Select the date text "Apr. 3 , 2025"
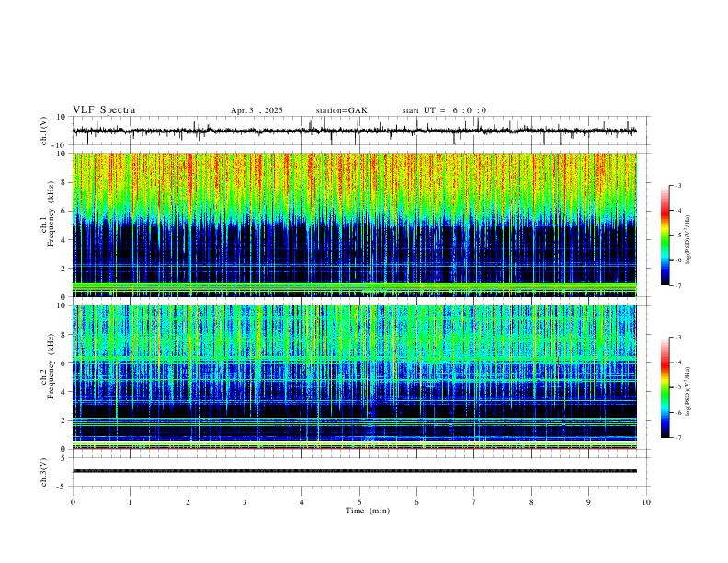 point(256,110)
